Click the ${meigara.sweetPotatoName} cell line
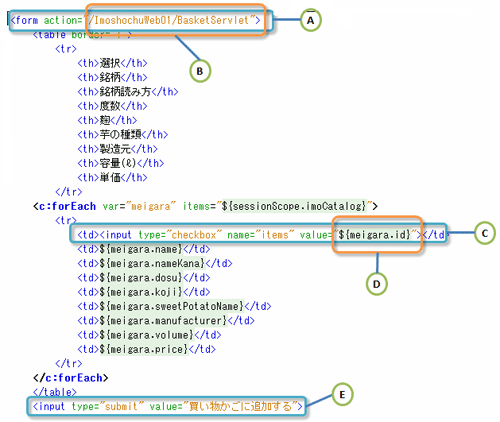 tap(174, 306)
